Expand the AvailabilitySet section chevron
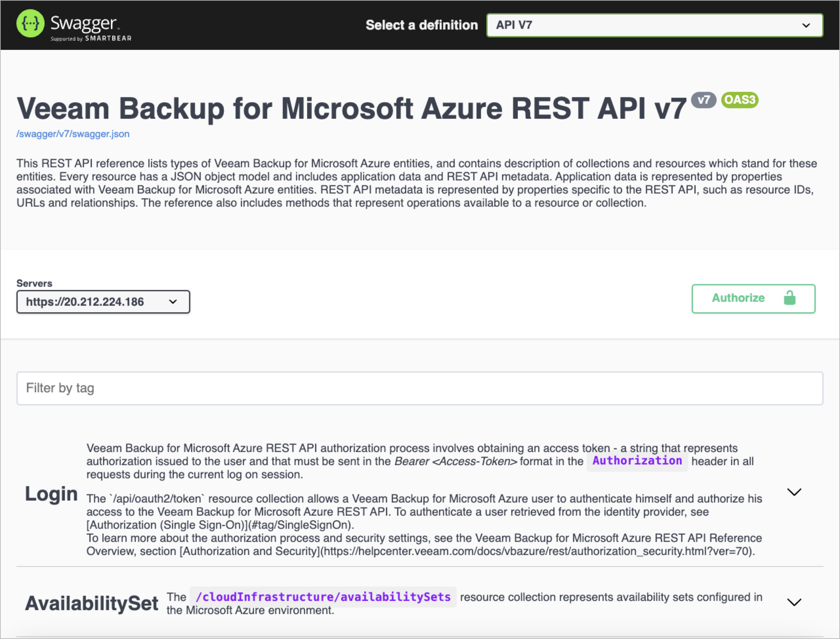Viewport: 840px width, 639px height. tap(794, 603)
